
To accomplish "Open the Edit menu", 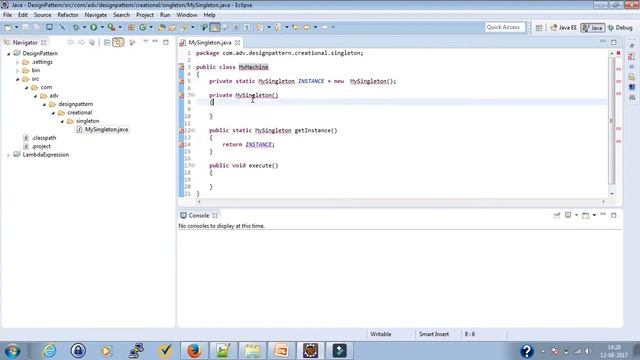I will click(x=23, y=15).
